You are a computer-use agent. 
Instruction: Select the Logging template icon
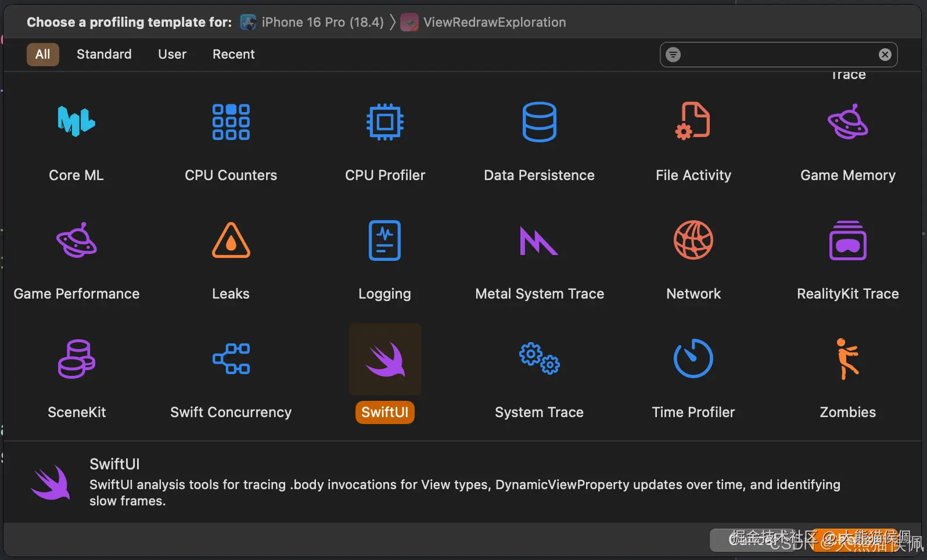[x=385, y=240]
